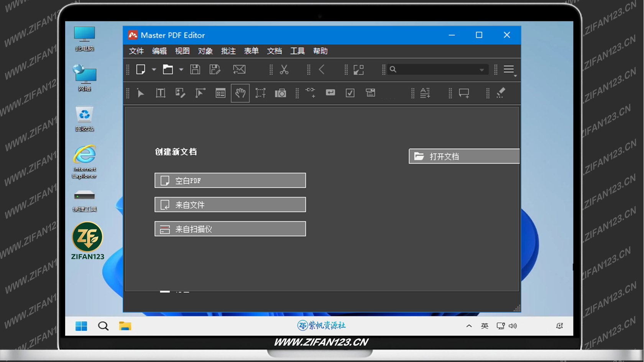Open the 工具 menu

[x=297, y=51]
